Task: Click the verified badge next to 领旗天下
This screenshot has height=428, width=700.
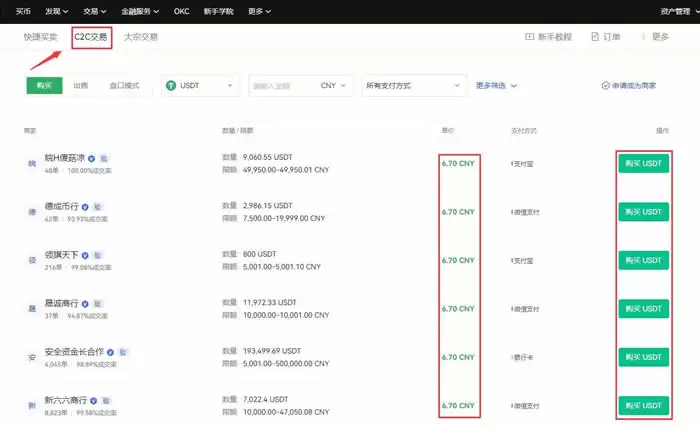Action: pos(85,255)
